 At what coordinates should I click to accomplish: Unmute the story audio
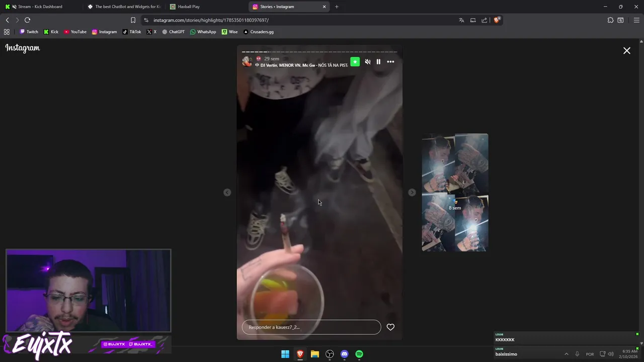(368, 62)
